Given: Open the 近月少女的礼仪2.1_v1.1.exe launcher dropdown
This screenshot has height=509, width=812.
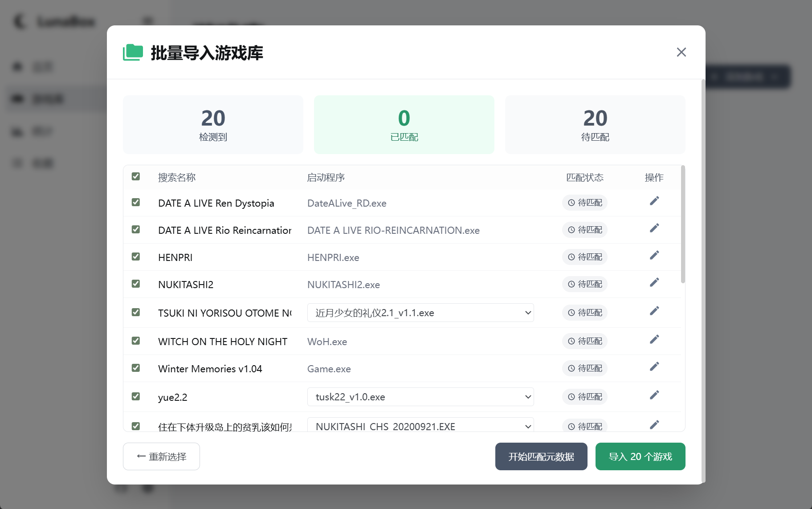Looking at the screenshot, I should (420, 313).
